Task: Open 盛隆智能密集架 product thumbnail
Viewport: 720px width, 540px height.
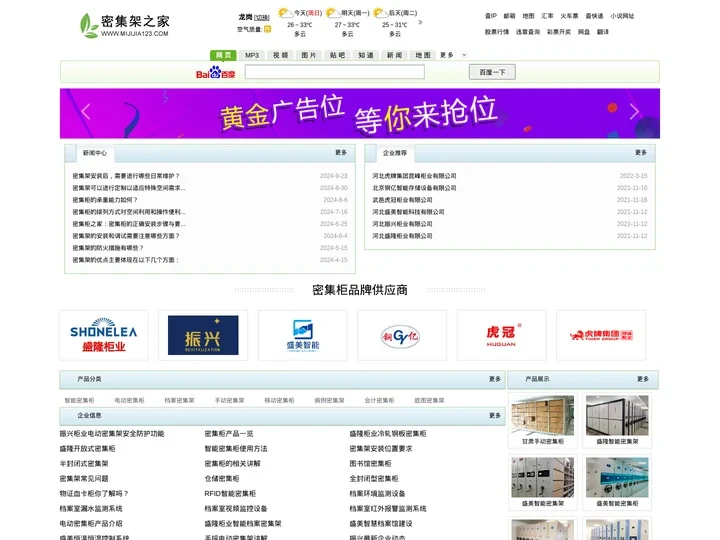Action: coord(617,415)
